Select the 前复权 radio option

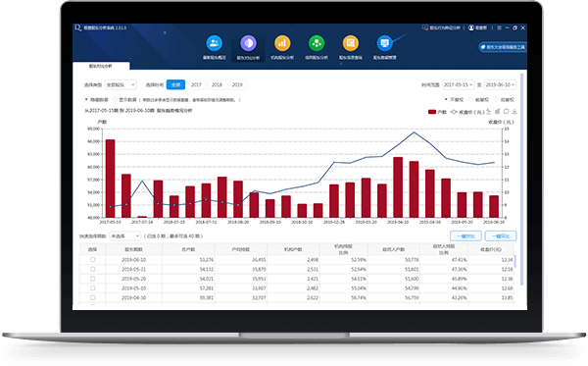(471, 99)
